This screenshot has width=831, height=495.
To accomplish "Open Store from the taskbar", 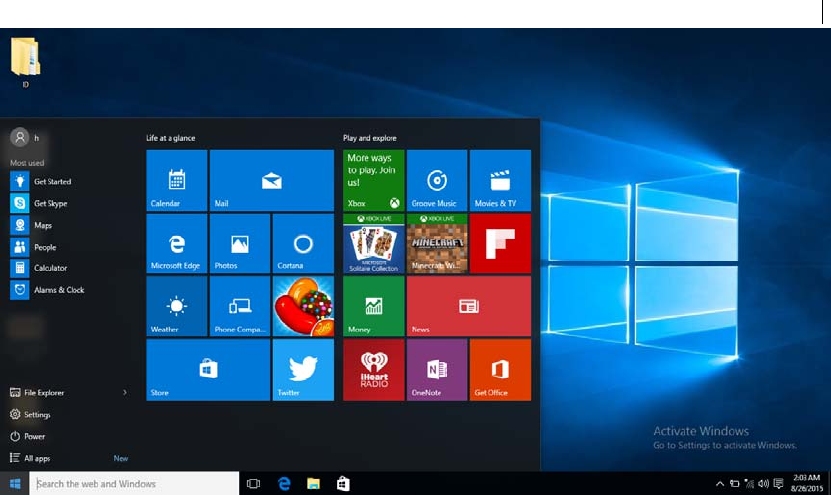I will pos(343,483).
